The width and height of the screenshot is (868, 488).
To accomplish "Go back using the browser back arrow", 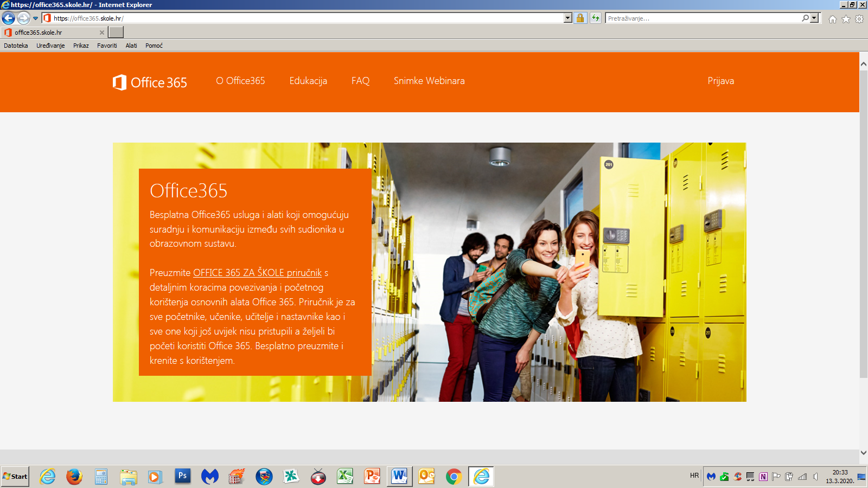I will pyautogui.click(x=8, y=18).
